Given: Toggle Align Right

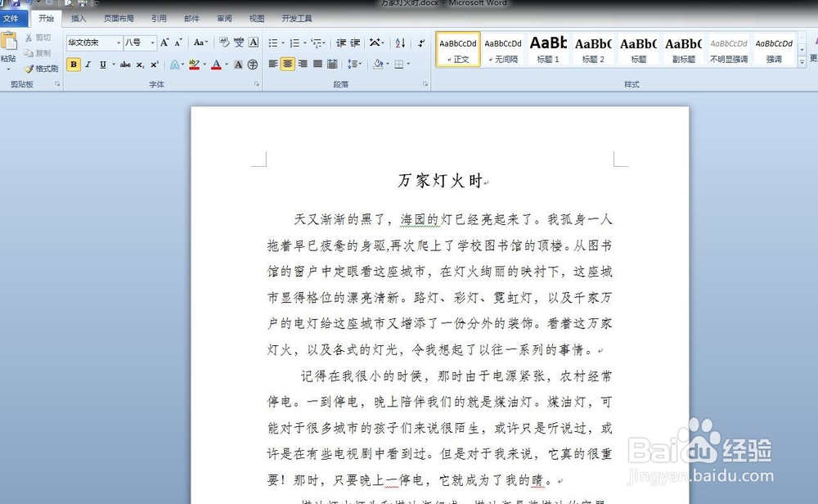Looking at the screenshot, I should pos(303,64).
